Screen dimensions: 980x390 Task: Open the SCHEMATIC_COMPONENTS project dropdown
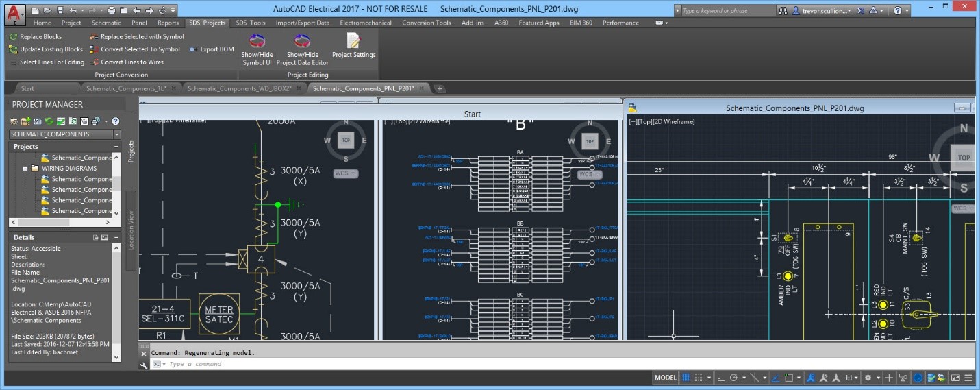[116, 134]
